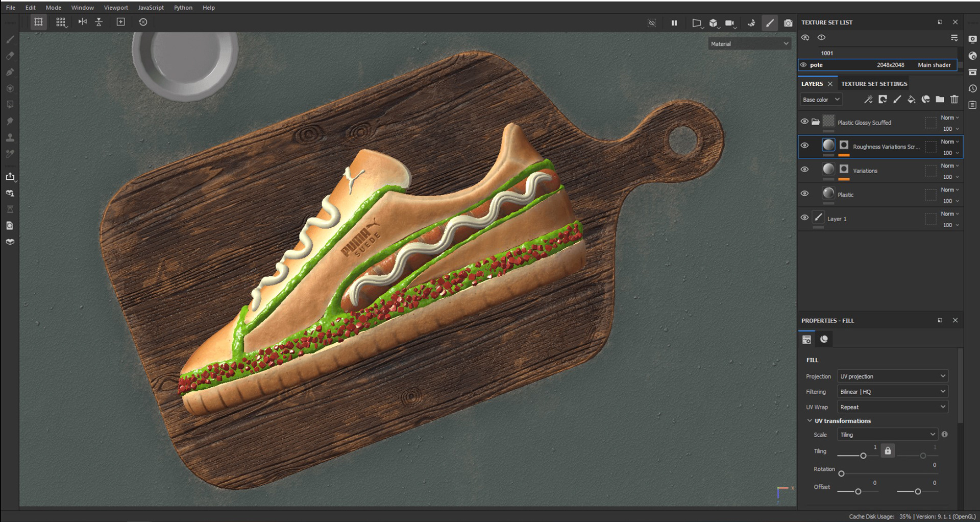Open the Material viewport mode dropdown

749,44
